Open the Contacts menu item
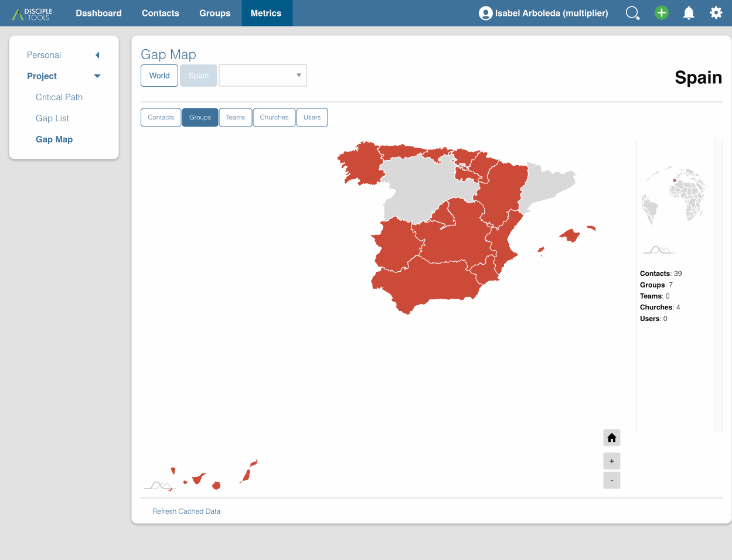 [x=161, y=13]
